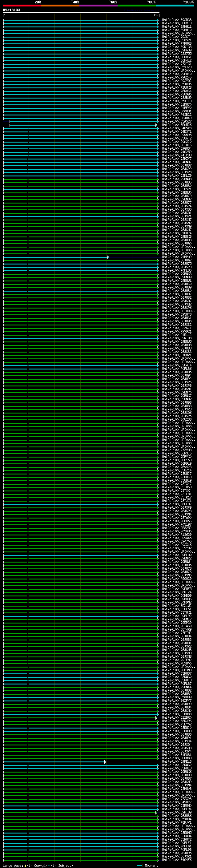This screenshot has width=197, height=868.
Task: Select label UniRef100_A9V921
Action: click(x=176, y=332)
